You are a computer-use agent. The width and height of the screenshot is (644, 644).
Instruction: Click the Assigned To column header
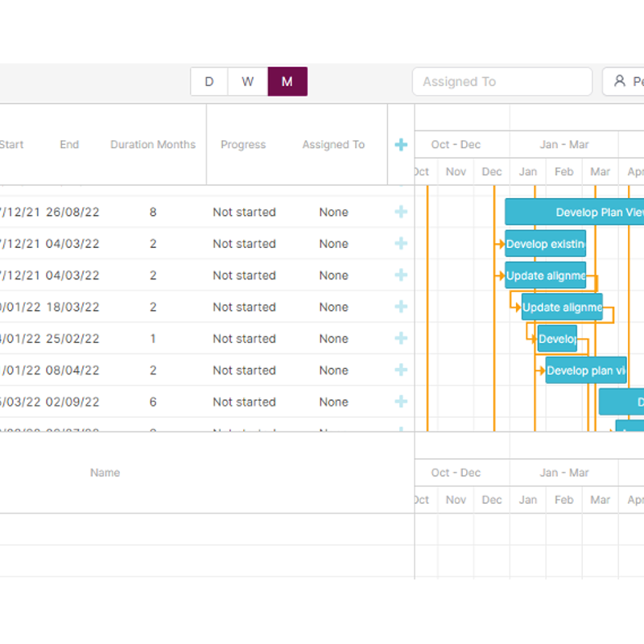333,145
